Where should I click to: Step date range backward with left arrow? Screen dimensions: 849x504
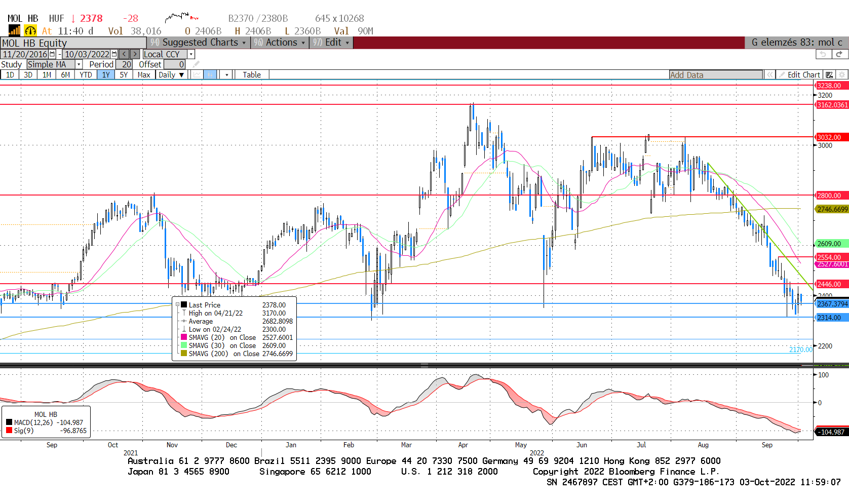point(124,54)
